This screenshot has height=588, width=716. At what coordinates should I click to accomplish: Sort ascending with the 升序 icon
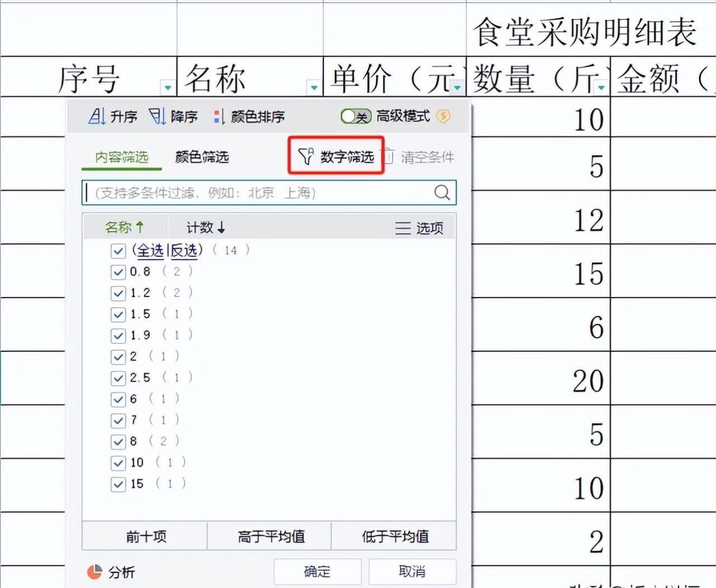pos(97,116)
